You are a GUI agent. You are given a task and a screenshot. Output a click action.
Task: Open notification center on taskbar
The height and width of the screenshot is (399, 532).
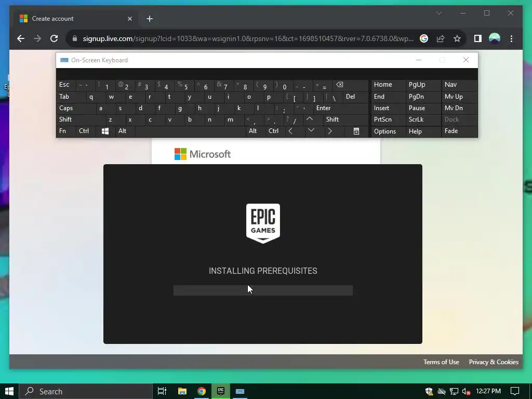(x=515, y=391)
